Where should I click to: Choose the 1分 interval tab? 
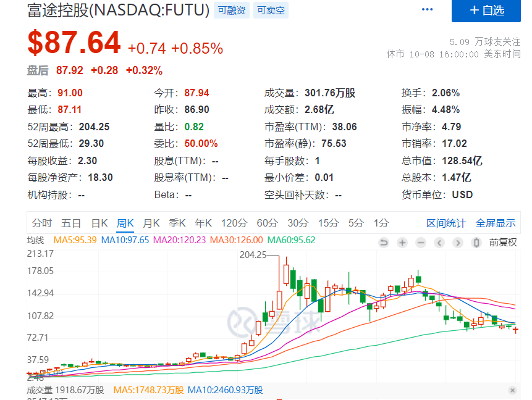tap(381, 223)
